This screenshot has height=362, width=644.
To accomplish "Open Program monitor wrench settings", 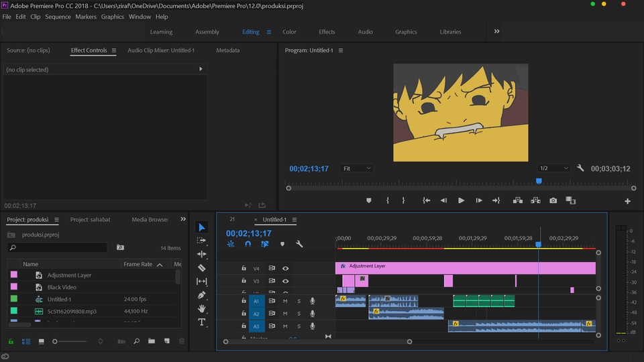I will 580,168.
